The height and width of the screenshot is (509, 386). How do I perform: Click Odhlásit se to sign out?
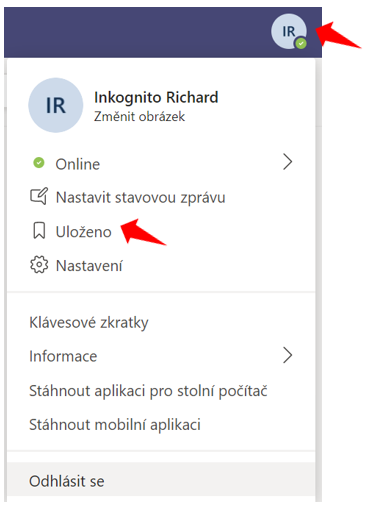(x=161, y=481)
